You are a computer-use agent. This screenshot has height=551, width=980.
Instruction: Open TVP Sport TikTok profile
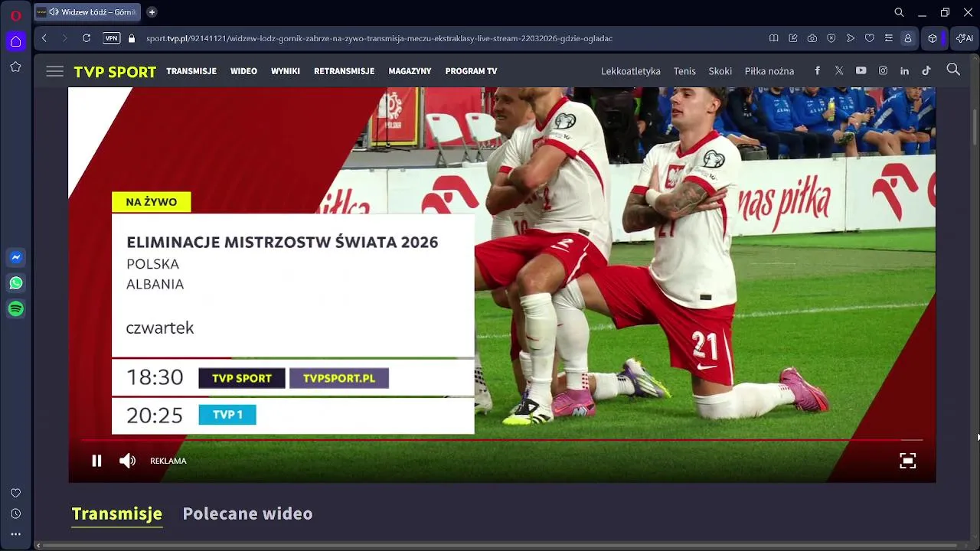coord(926,70)
